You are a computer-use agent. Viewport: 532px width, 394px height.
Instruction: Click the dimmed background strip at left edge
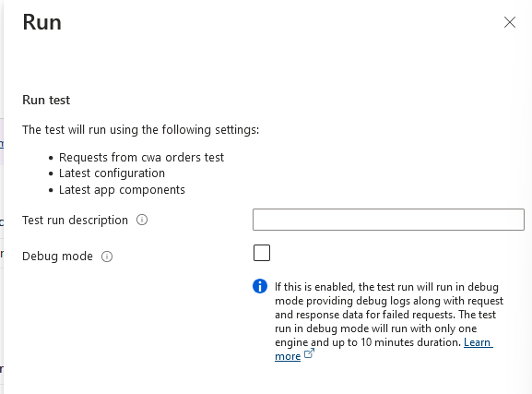(x=2, y=197)
